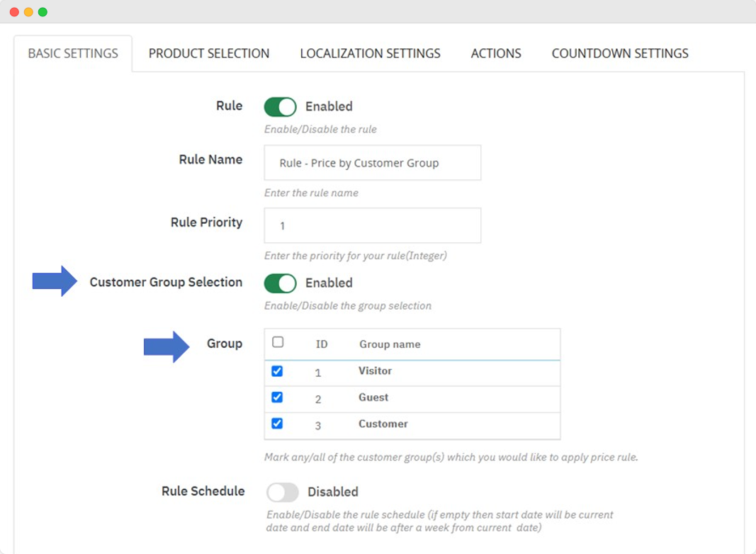Click the Rule Name input field
Viewport: 756px width, 554px height.
(372, 163)
